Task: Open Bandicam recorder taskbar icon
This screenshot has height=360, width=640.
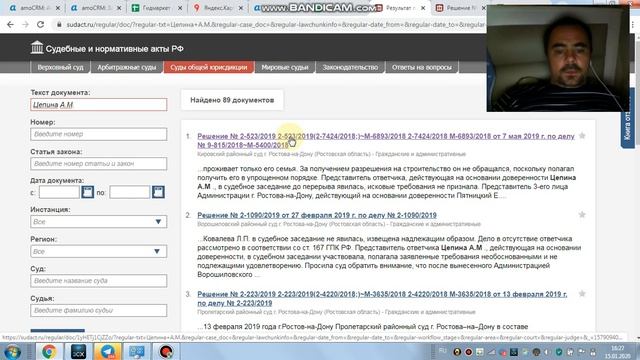Action: click(166, 352)
